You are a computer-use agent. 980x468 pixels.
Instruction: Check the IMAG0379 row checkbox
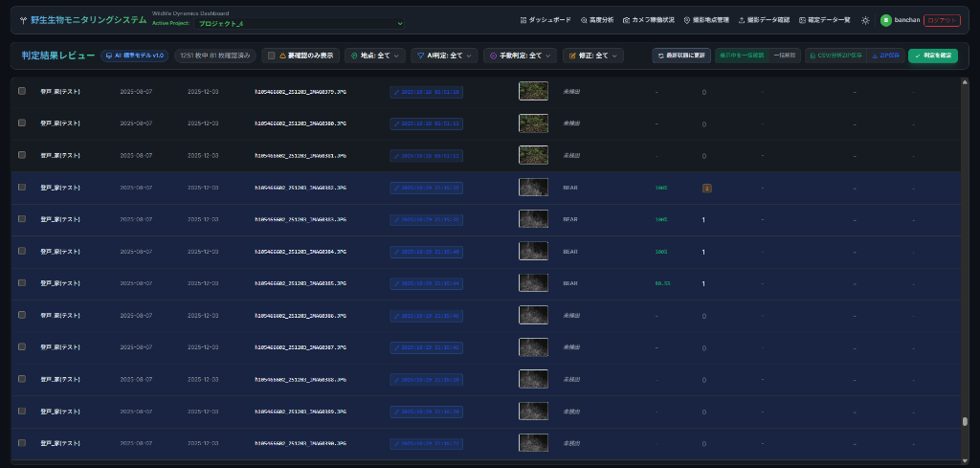point(22,91)
